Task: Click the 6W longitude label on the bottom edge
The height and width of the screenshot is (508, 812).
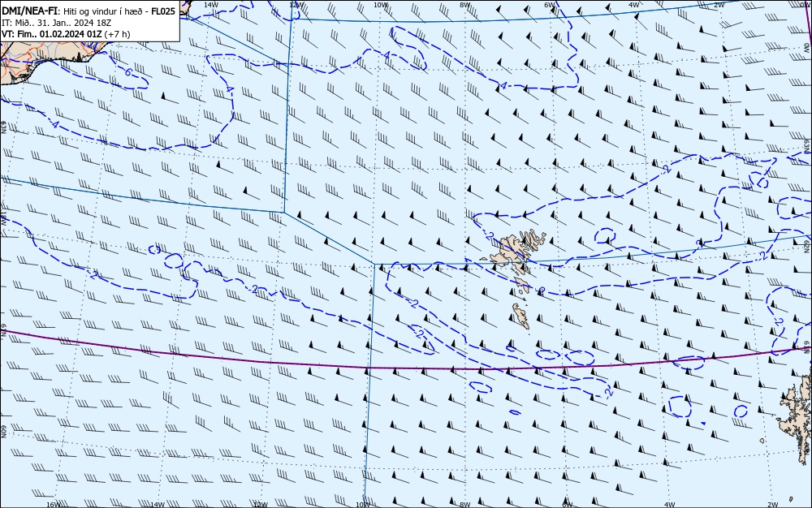Action: [567, 505]
